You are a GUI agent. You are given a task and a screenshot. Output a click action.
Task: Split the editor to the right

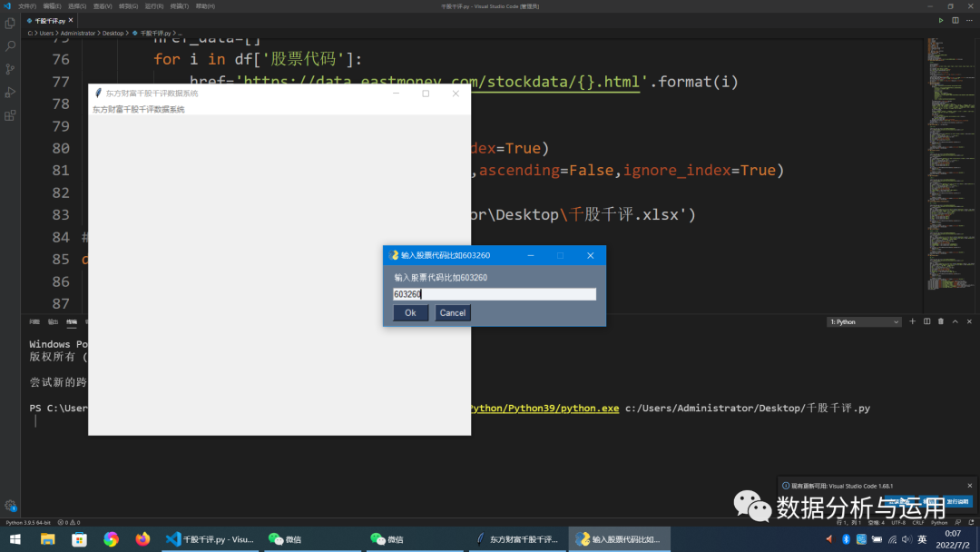pos(955,21)
